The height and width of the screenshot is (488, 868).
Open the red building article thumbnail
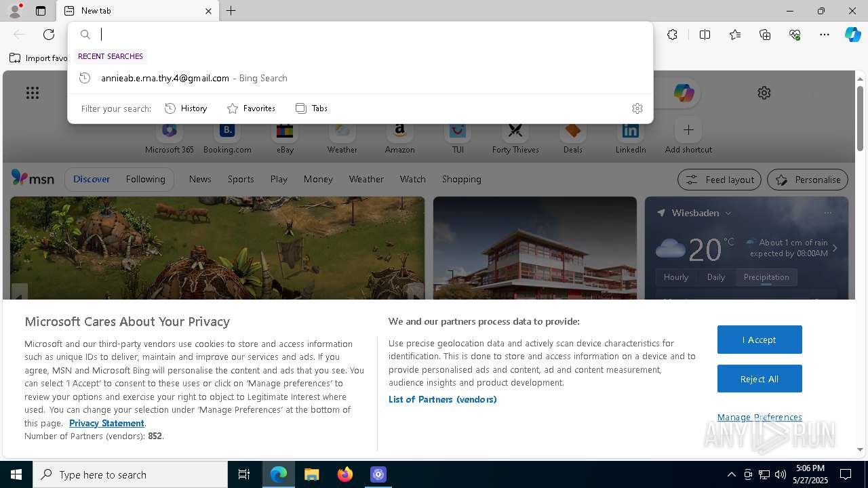(x=535, y=248)
